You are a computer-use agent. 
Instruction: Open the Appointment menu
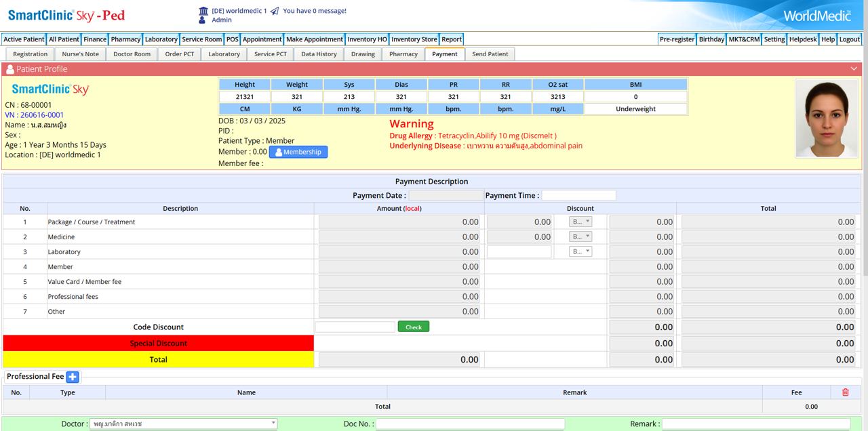pyautogui.click(x=262, y=39)
